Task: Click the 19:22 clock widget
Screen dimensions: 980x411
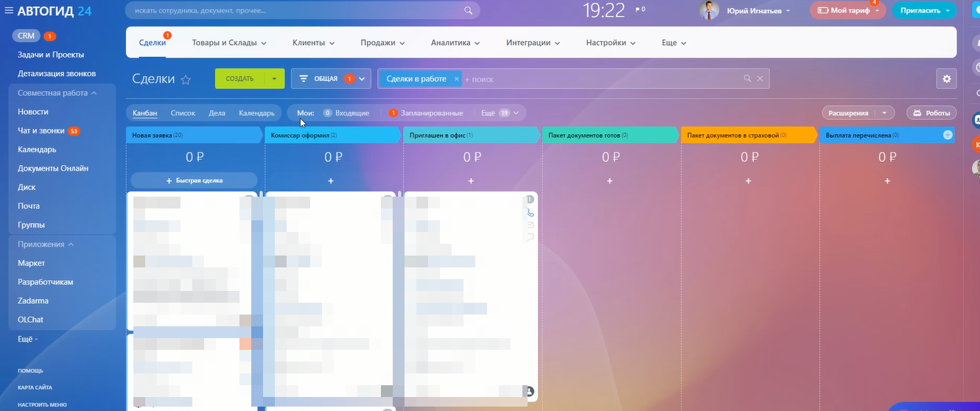Action: coord(603,10)
